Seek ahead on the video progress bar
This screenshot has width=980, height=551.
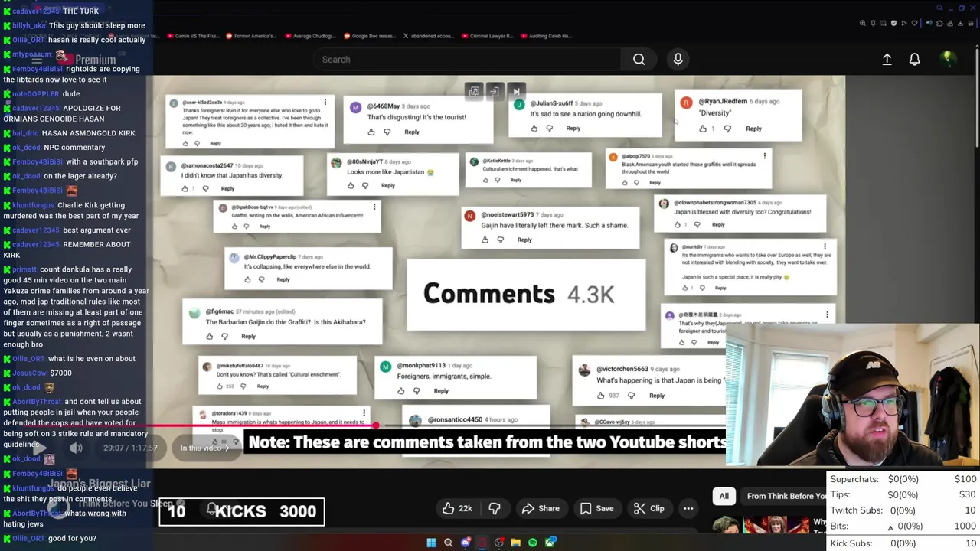551,425
